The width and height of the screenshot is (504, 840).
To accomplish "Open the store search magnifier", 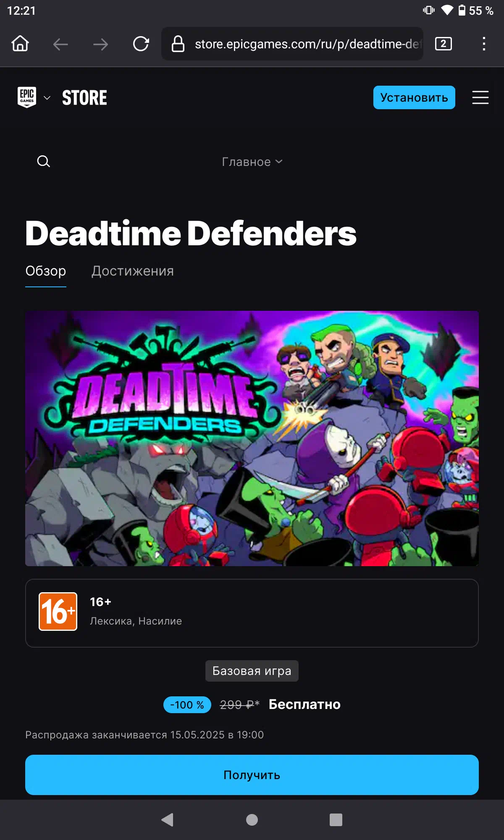I will [x=44, y=161].
